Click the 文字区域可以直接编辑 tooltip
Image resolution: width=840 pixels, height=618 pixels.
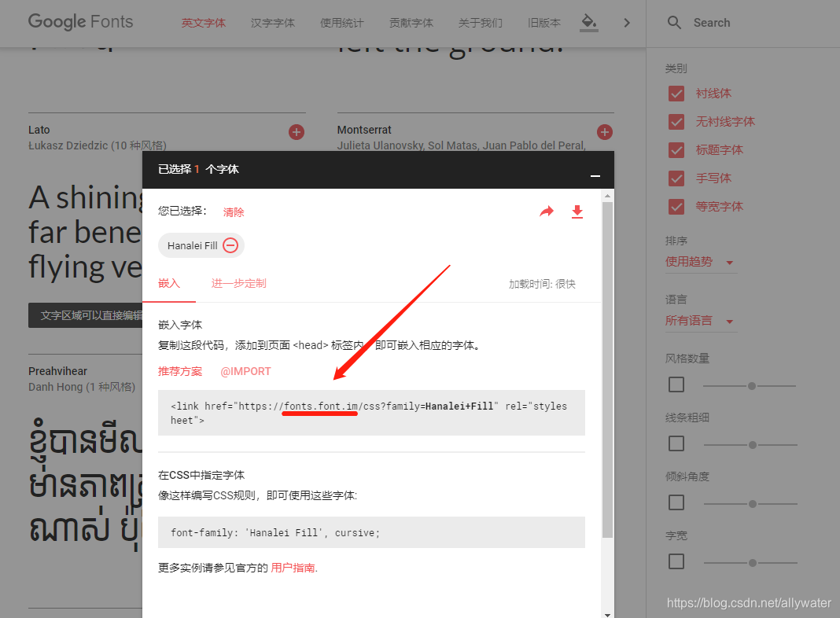point(86,315)
